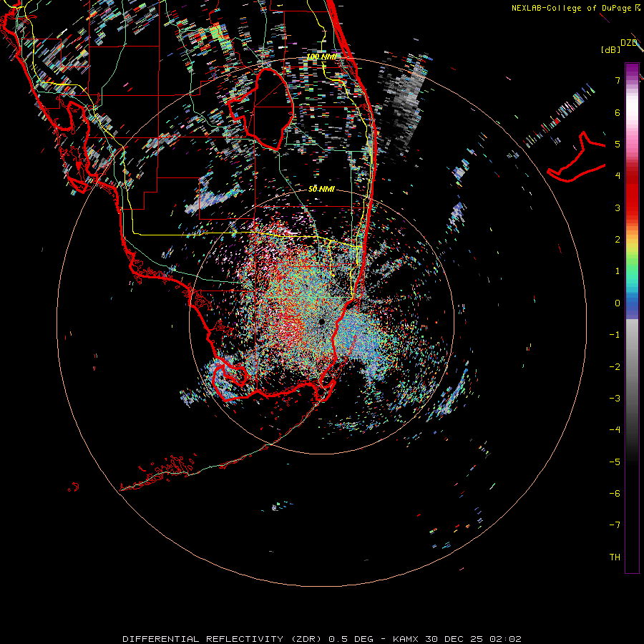644x644 pixels.
Task: Click the KAMX radar site black dot
Action: tap(321, 322)
